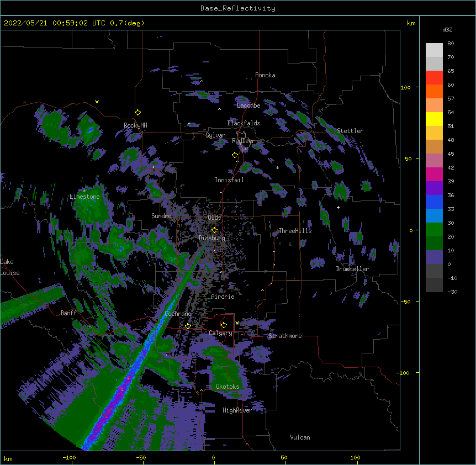The width and height of the screenshot is (476, 465).
Task: Click the dBZ legend unit label
Action: 447,30
